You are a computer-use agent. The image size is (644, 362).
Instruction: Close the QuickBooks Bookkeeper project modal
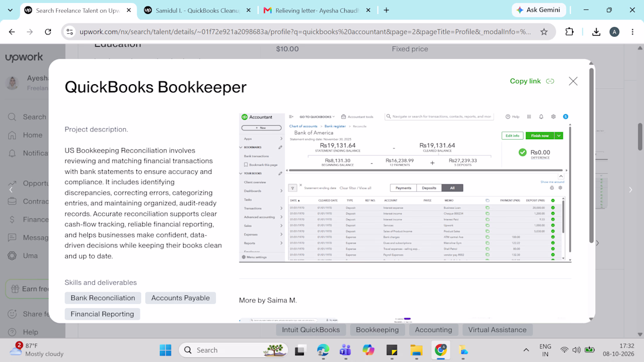(573, 81)
